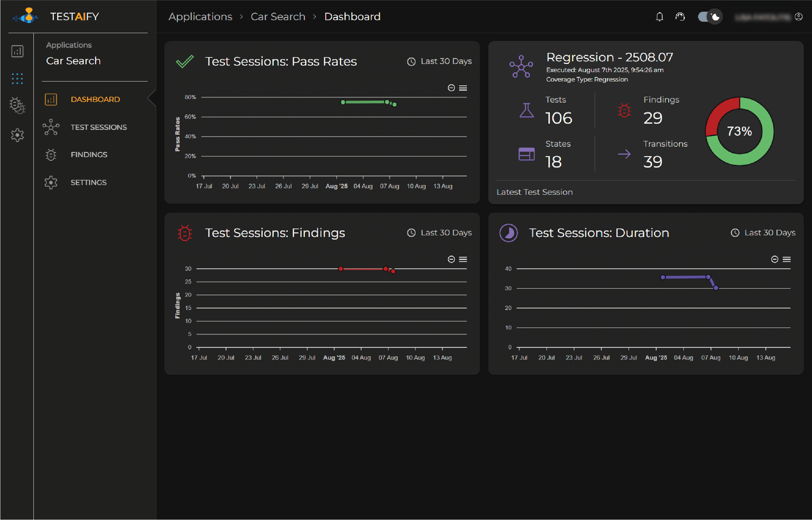This screenshot has height=520, width=812.
Task: Open the Duration chart hamburger menu
Action: pyautogui.click(x=786, y=259)
